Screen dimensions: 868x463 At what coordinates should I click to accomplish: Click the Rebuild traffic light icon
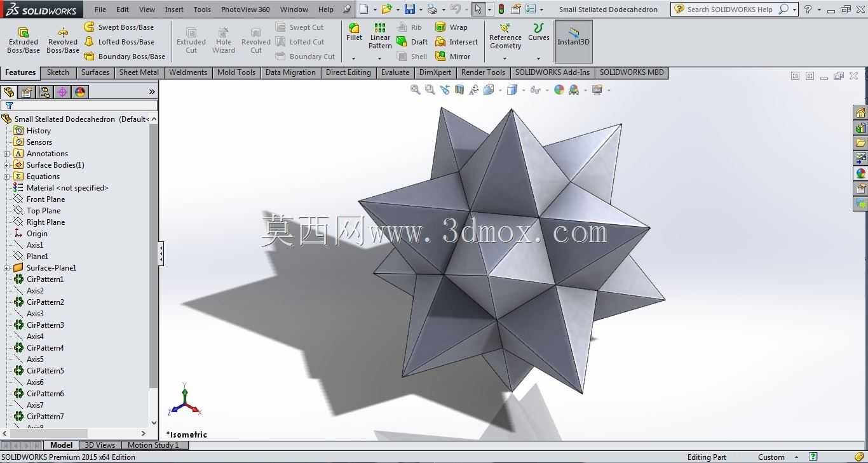click(x=501, y=9)
